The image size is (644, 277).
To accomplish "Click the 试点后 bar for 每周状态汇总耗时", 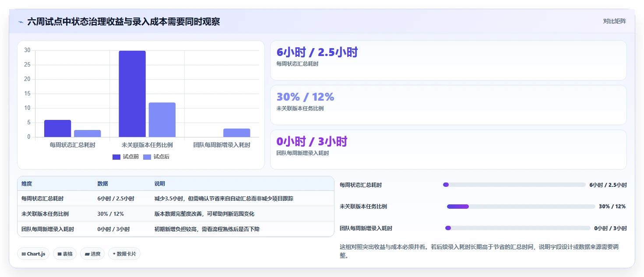I will 88,133.
